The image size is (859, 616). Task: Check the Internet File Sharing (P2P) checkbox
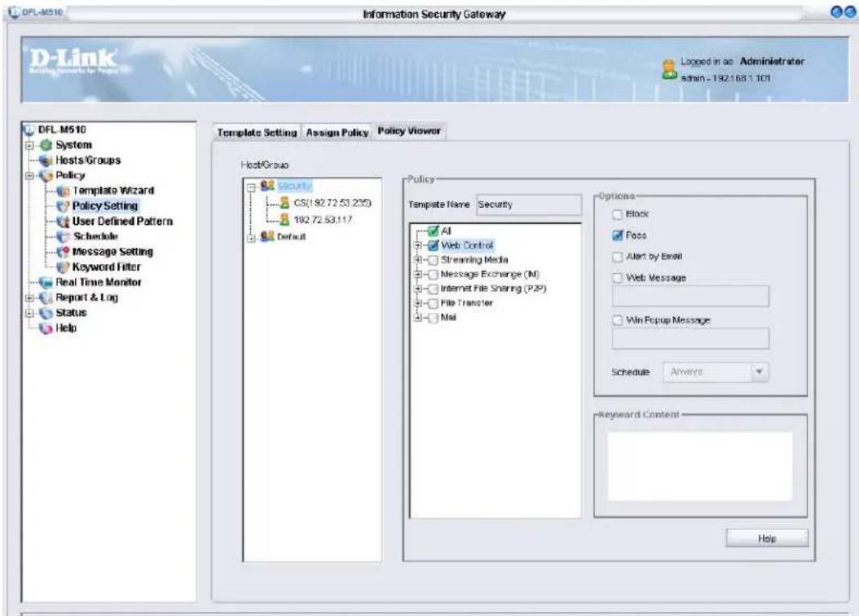coord(433,288)
